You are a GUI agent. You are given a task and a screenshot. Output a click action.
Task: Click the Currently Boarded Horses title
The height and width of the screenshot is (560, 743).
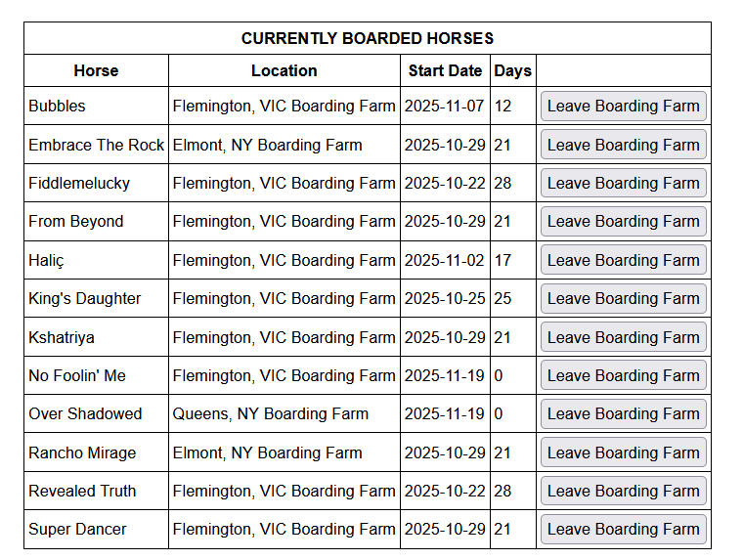tap(367, 39)
